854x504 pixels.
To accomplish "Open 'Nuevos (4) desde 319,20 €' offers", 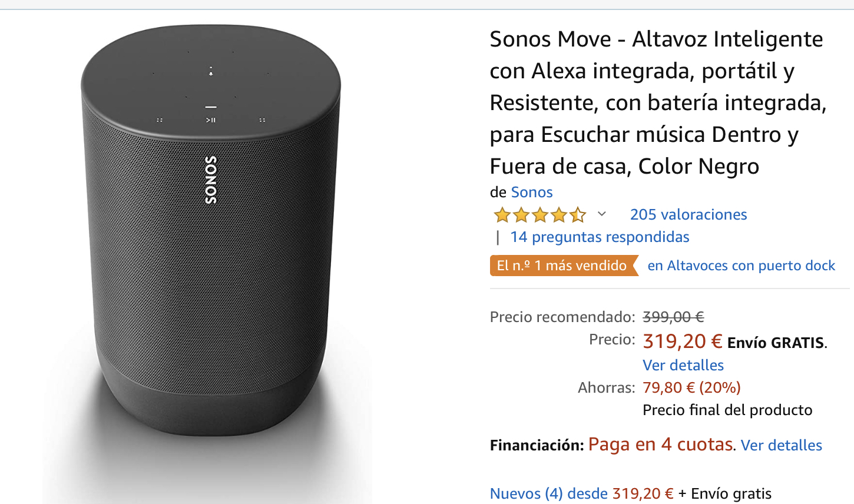I will pyautogui.click(x=581, y=493).
